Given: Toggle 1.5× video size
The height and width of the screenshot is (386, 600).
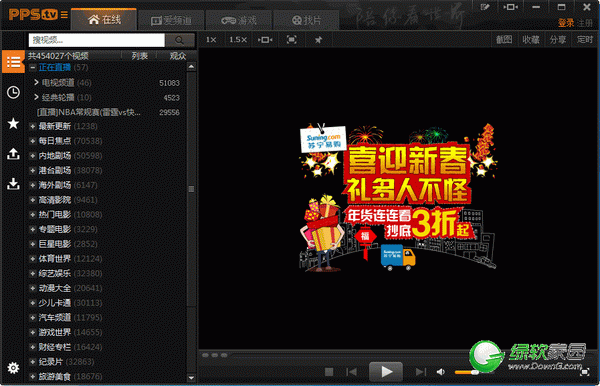Looking at the screenshot, I should click(x=238, y=40).
